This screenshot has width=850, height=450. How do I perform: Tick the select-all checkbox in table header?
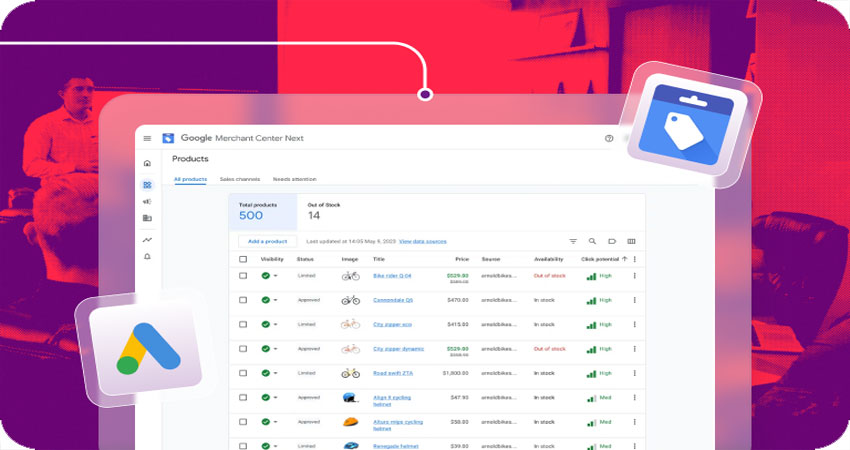click(243, 259)
